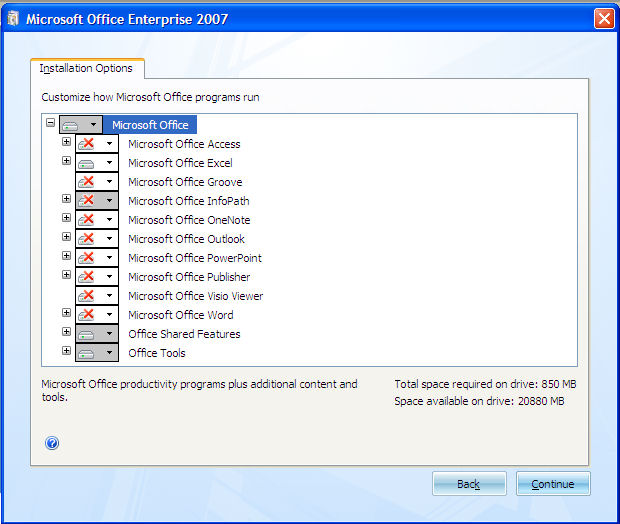Expand the Microsoft Office PowerPoint node
This screenshot has width=620, height=524.
(x=66, y=255)
